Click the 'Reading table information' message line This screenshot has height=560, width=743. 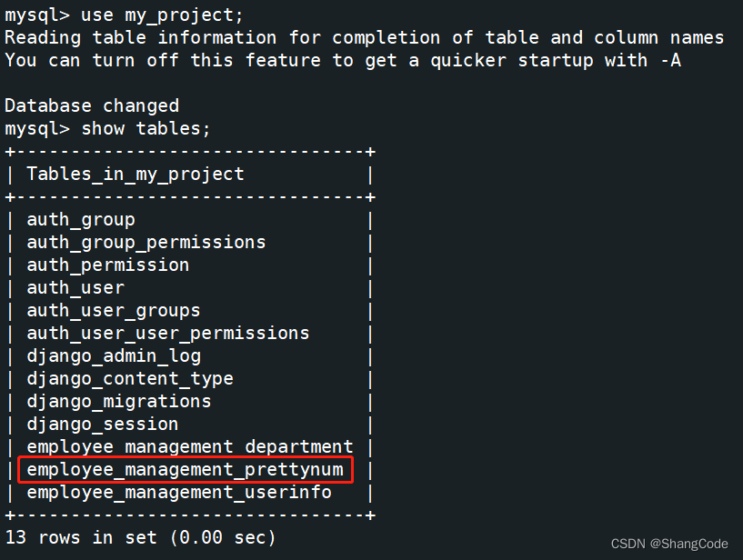pyautogui.click(x=365, y=38)
